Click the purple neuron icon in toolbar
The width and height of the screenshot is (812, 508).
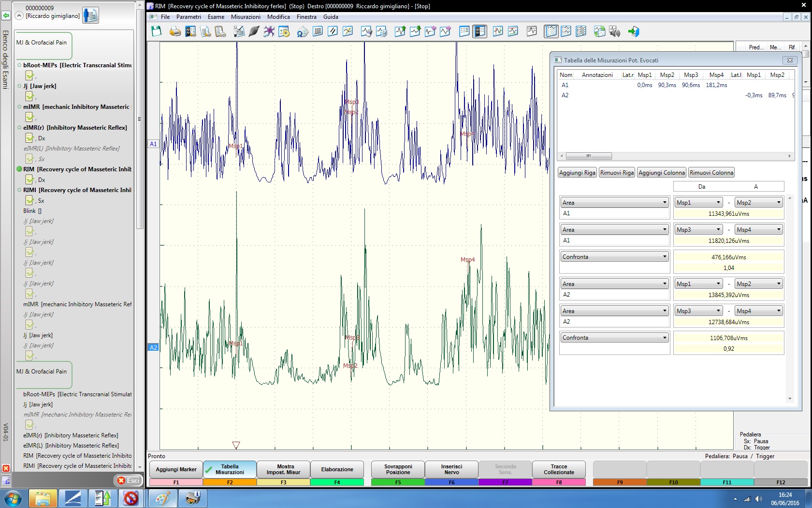[x=269, y=31]
